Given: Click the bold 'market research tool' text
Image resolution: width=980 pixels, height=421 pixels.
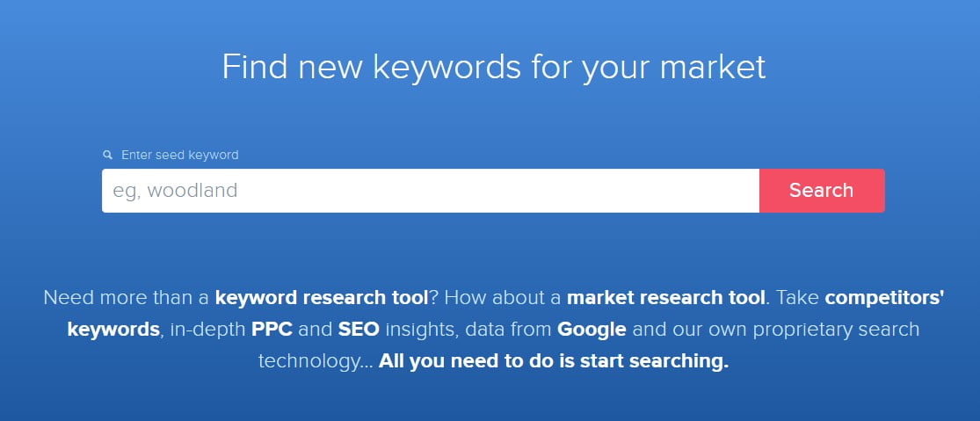Looking at the screenshot, I should (665, 297).
